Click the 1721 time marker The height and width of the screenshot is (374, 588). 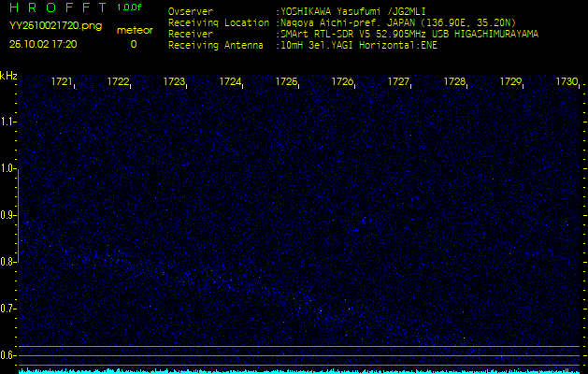tap(62, 81)
